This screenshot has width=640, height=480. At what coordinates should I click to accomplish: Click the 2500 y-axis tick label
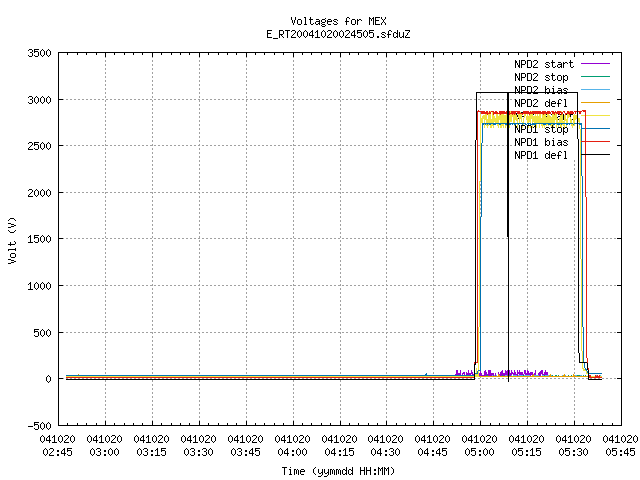point(39,146)
